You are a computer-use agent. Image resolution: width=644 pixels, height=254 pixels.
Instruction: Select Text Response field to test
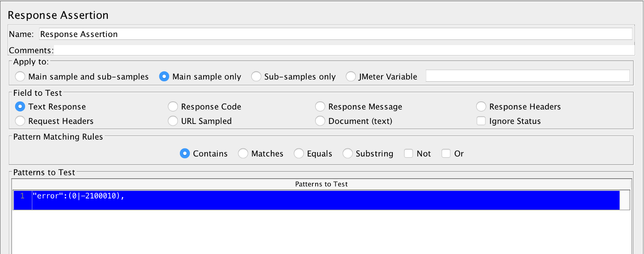20,107
